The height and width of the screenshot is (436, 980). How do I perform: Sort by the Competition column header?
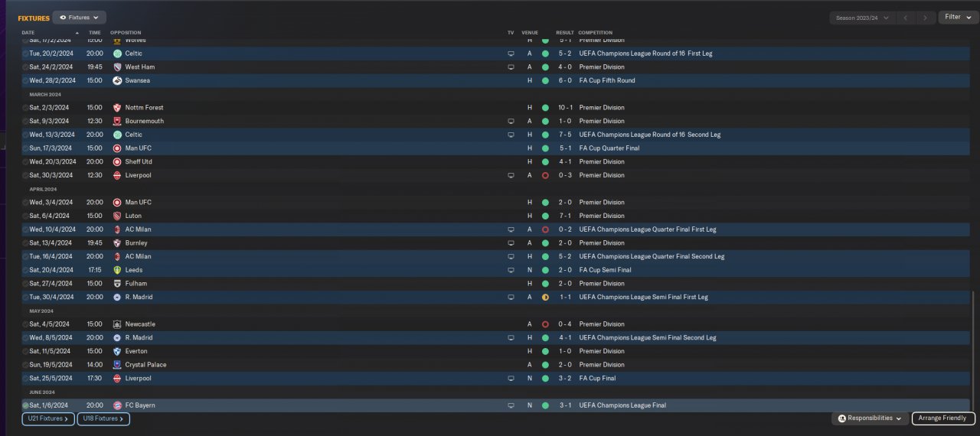(595, 33)
